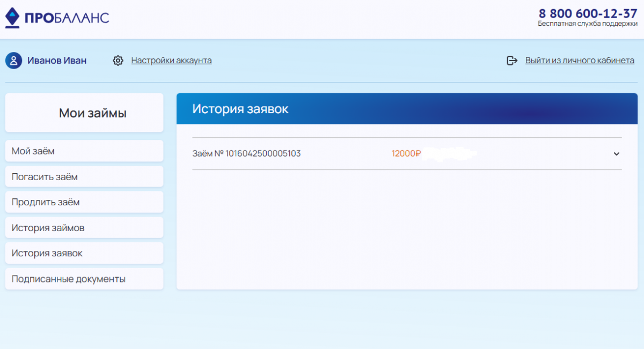The width and height of the screenshot is (644, 349).
Task: Click the gear icon for account settings
Action: click(118, 61)
